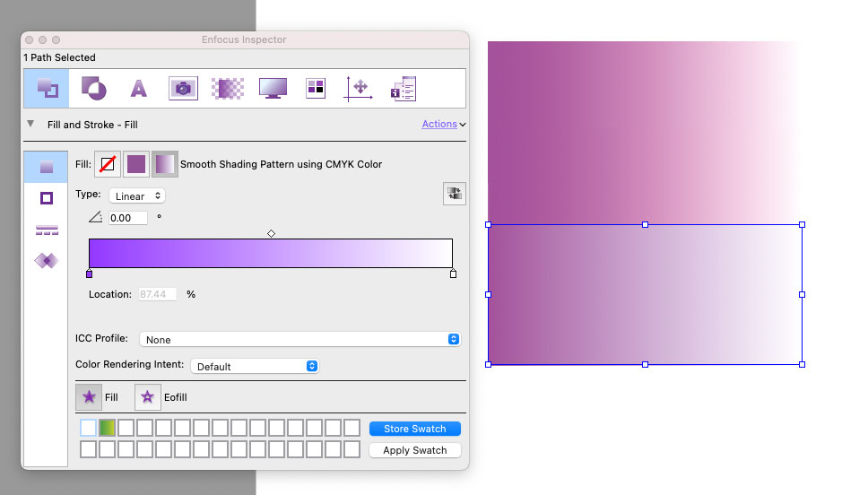This screenshot has width=868, height=495.
Task: Select the dashed line style subcategory icon
Action: [x=47, y=230]
